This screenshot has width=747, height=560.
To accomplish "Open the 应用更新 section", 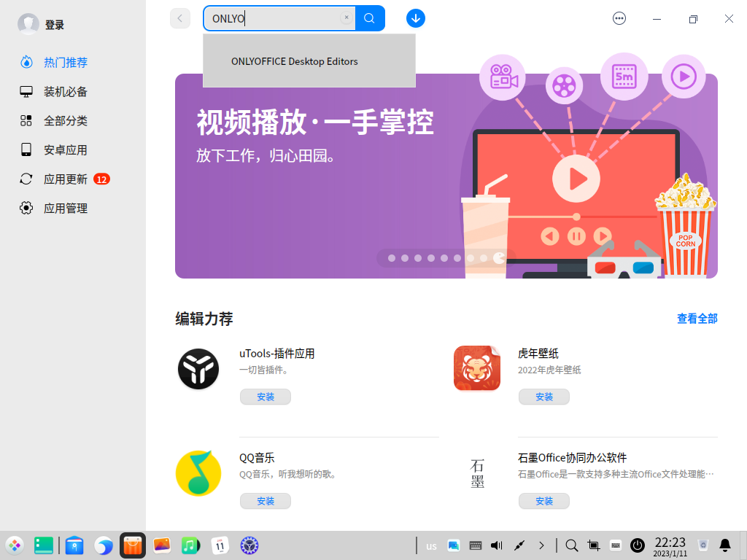I will (x=64, y=179).
